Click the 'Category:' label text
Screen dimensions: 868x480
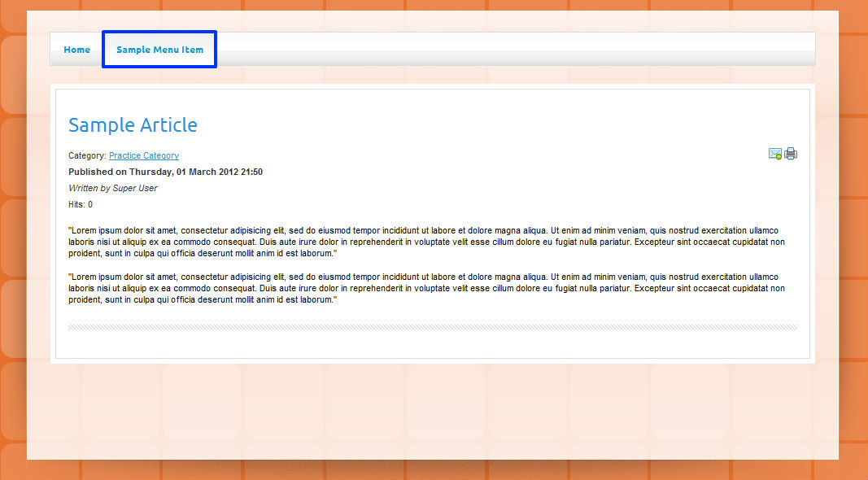pyautogui.click(x=88, y=155)
